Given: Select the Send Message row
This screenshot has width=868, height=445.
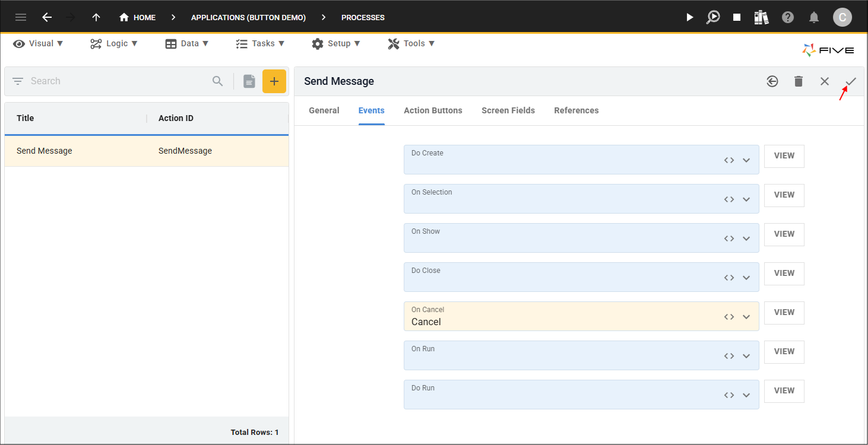Looking at the screenshot, I should pyautogui.click(x=147, y=151).
